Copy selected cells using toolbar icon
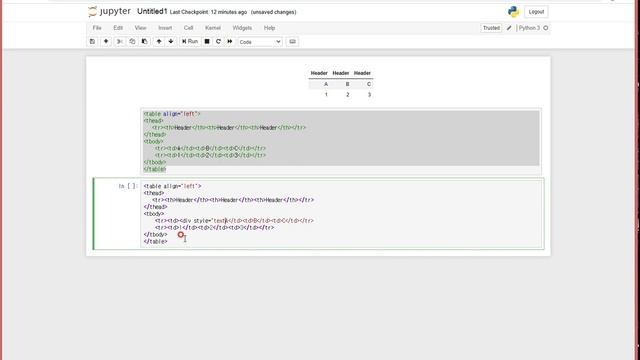 pos(132,42)
